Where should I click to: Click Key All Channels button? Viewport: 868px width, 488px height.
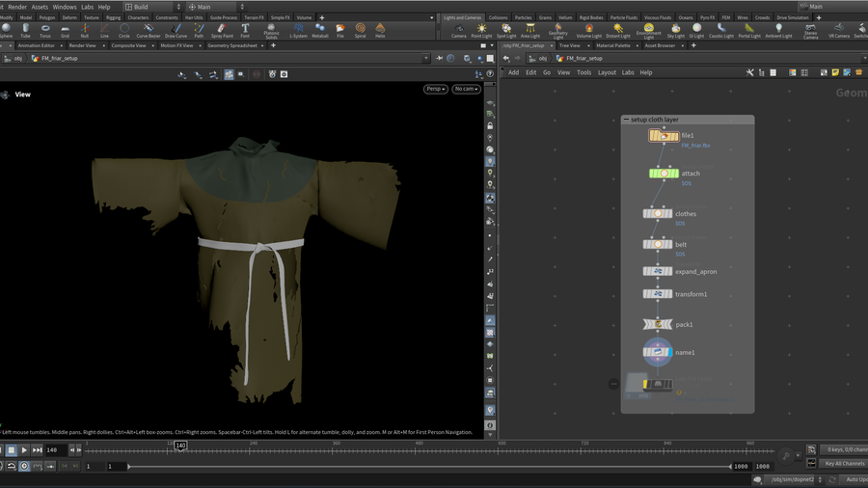tap(844, 464)
